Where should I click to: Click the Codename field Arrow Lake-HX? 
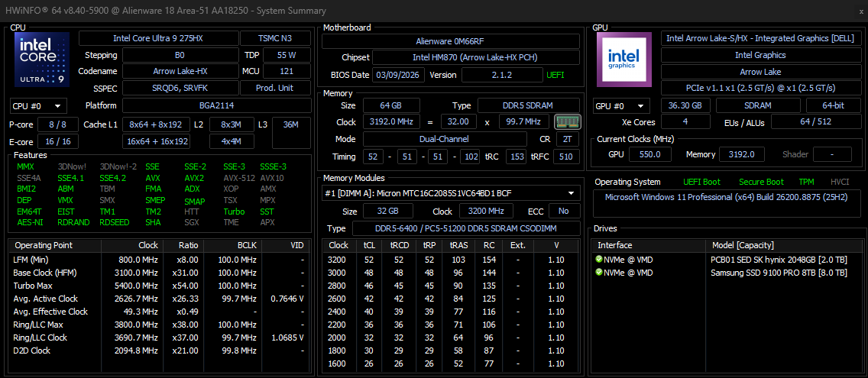click(180, 71)
